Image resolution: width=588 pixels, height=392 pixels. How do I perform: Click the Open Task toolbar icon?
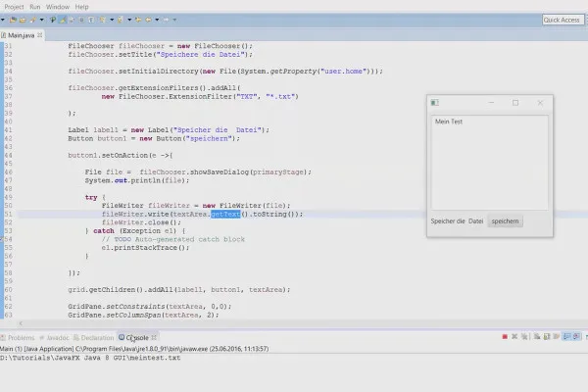point(23,20)
